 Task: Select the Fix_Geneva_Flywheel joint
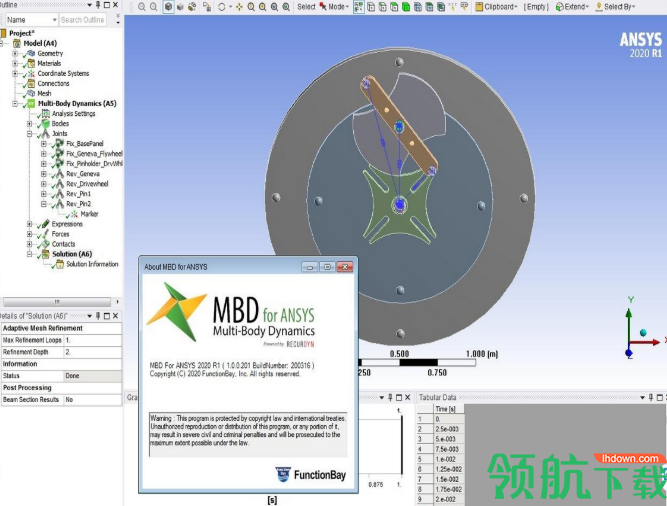(94, 154)
